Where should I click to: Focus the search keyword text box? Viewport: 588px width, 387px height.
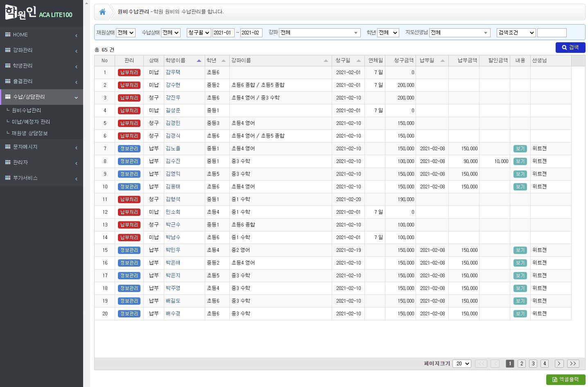(552, 33)
